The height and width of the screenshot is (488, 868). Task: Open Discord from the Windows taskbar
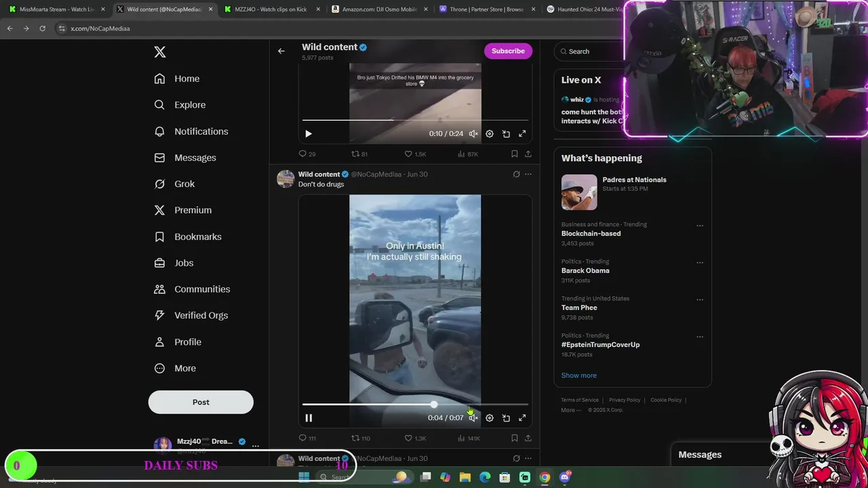564,477
